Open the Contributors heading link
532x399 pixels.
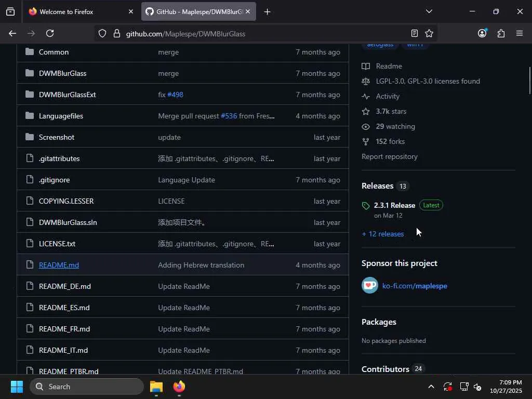(x=385, y=369)
